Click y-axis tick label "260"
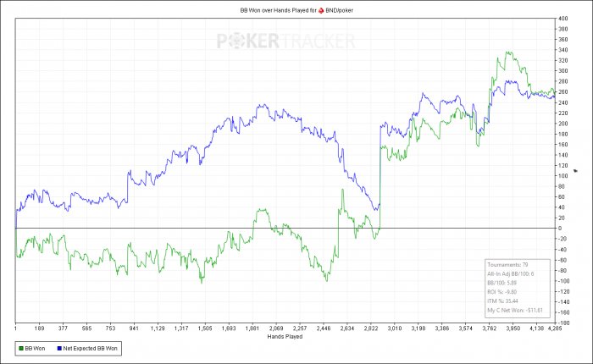This screenshot has width=593, height=364. 563,92
